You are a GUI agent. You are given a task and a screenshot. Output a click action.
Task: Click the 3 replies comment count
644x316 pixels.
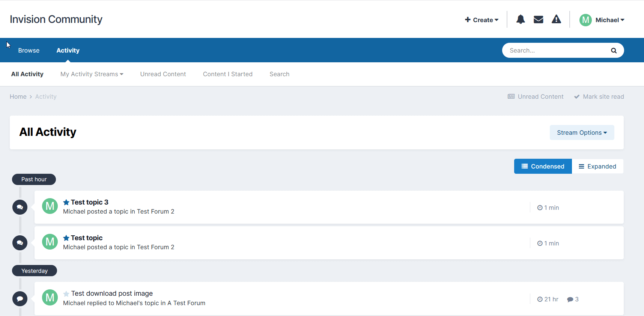(x=573, y=299)
